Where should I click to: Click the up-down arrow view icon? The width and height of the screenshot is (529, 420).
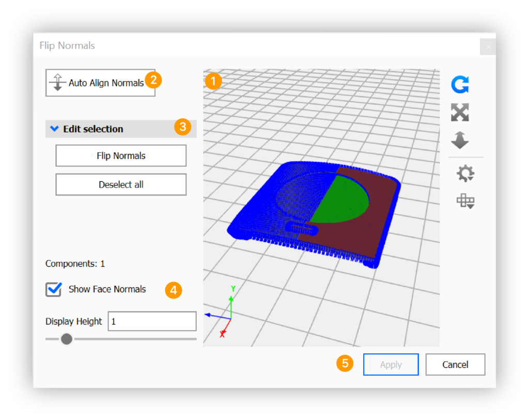pos(460,139)
